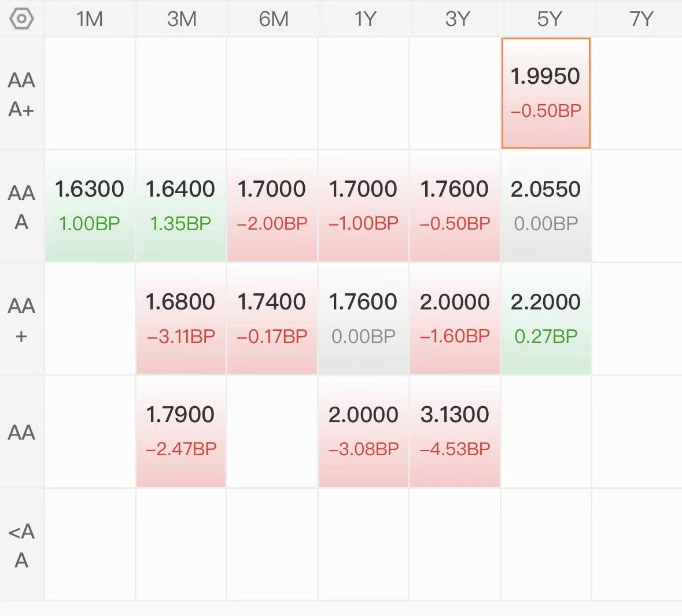Open the AAA 6M cell with -2.00BP
682x616 pixels.
[x=272, y=205]
